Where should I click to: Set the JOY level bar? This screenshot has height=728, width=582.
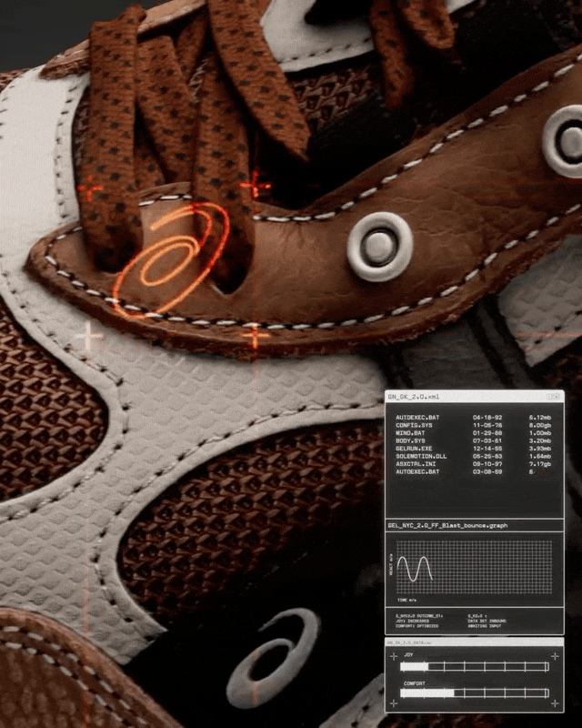click(475, 667)
